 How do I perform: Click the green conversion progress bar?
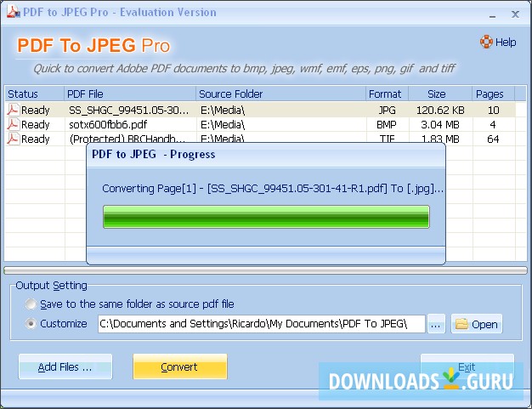coord(266,217)
